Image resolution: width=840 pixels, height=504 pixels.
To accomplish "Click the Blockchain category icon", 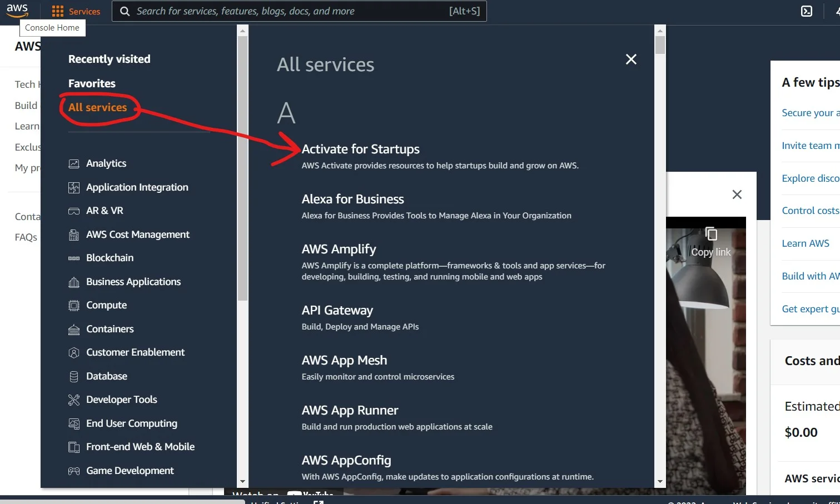I will pos(74,258).
